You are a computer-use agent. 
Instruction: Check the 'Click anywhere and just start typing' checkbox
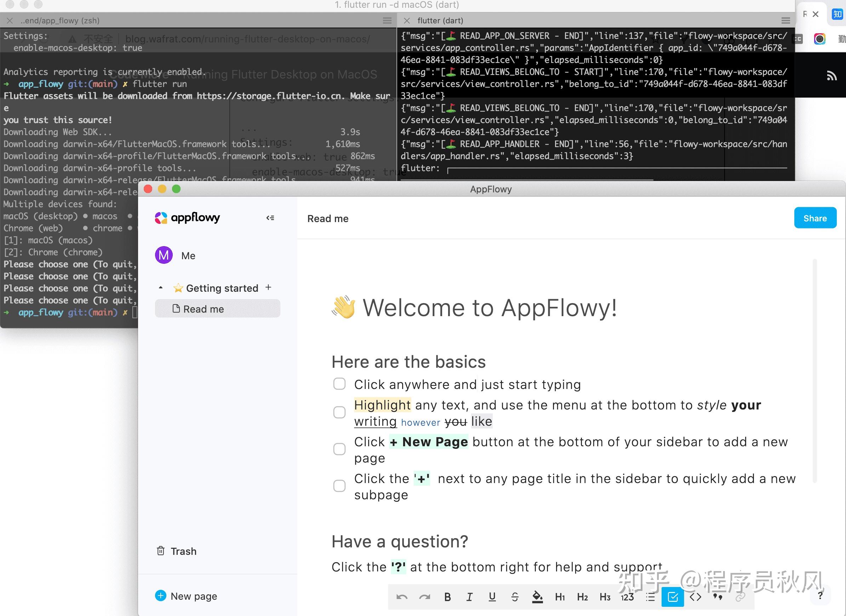pos(339,384)
